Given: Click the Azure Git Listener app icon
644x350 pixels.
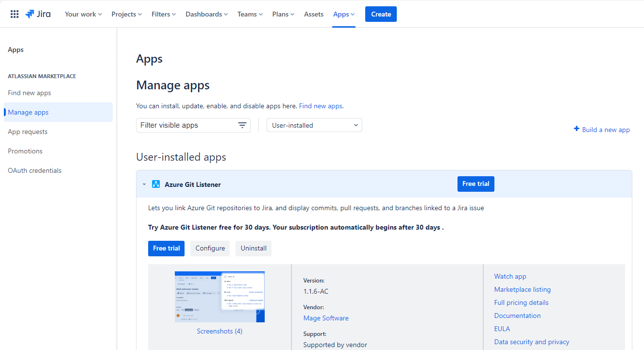Looking at the screenshot, I should [x=156, y=184].
